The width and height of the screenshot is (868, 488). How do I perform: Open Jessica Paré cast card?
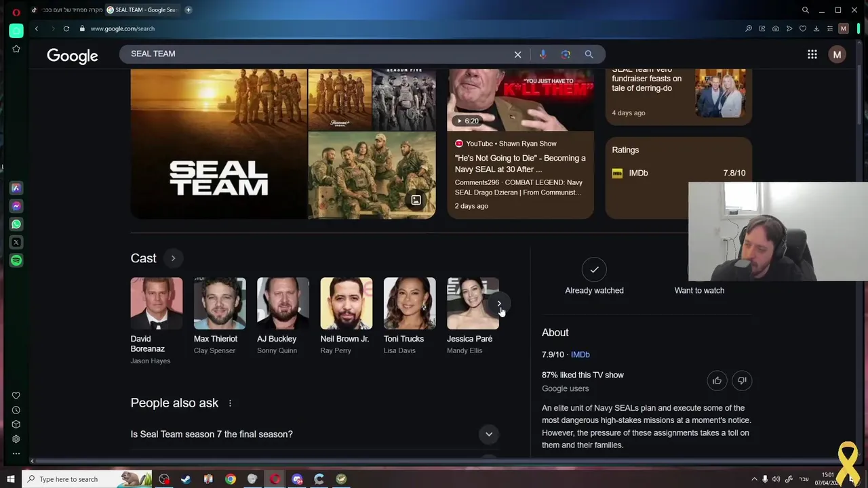point(473,316)
